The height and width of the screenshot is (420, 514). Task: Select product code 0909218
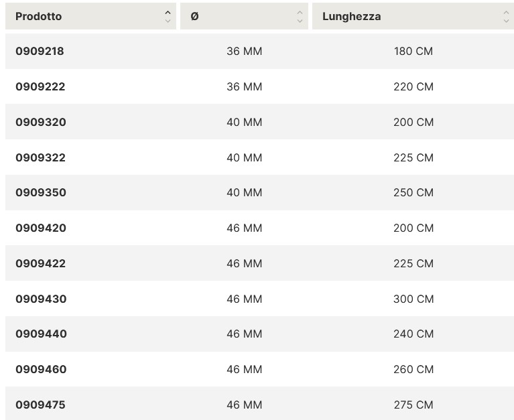tap(40, 52)
